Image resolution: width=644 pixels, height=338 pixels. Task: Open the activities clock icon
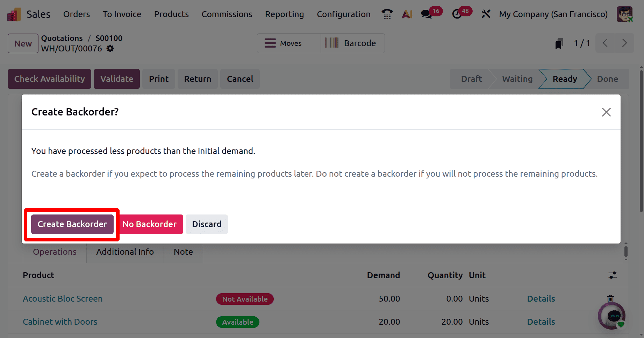tap(457, 14)
